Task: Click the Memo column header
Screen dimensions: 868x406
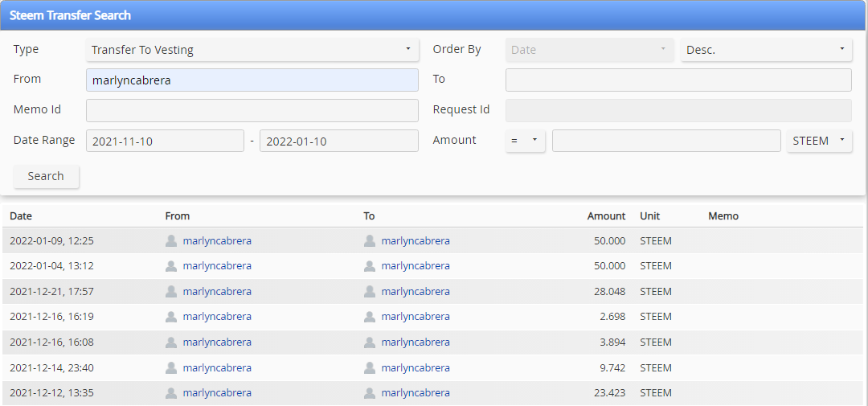Action: pos(723,216)
